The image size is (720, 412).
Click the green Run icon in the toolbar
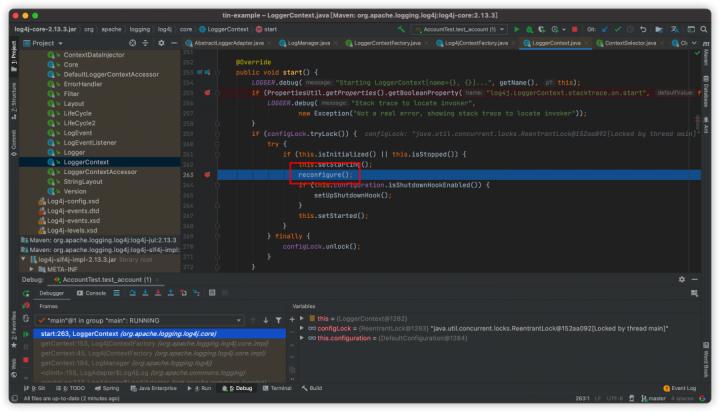point(517,29)
